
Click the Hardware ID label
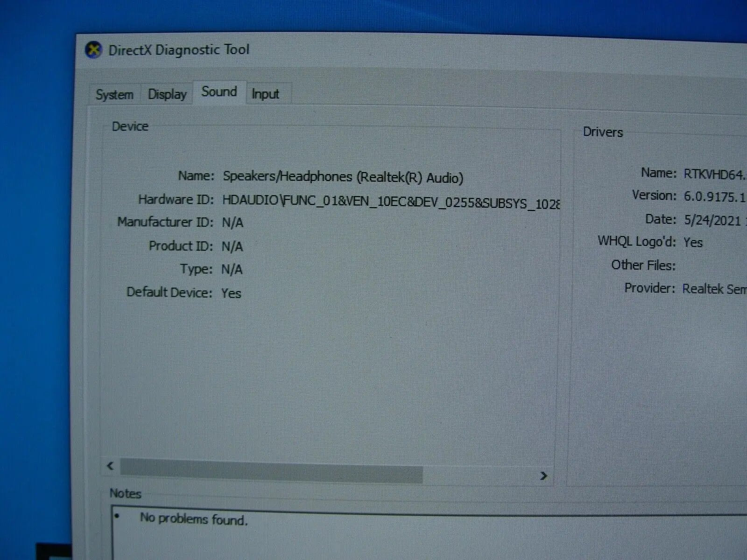(176, 200)
